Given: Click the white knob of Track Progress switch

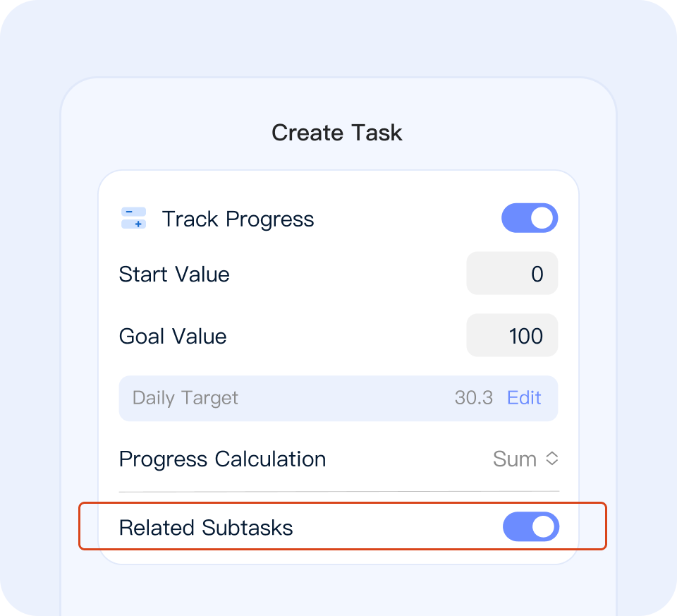Looking at the screenshot, I should click(542, 218).
